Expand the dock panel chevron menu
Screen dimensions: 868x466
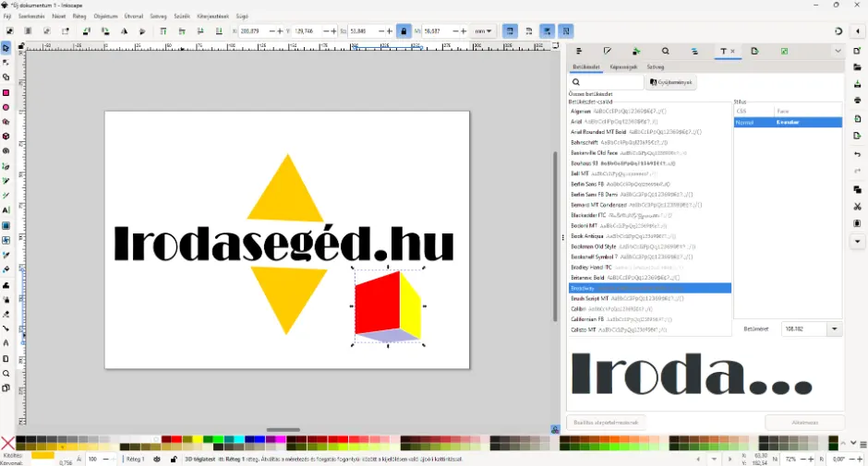click(838, 52)
